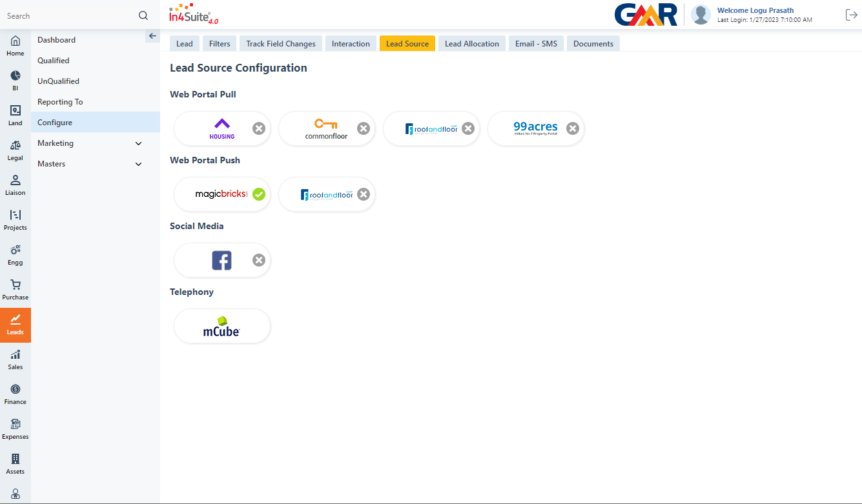Switch to the Lead Allocation tab

click(471, 44)
